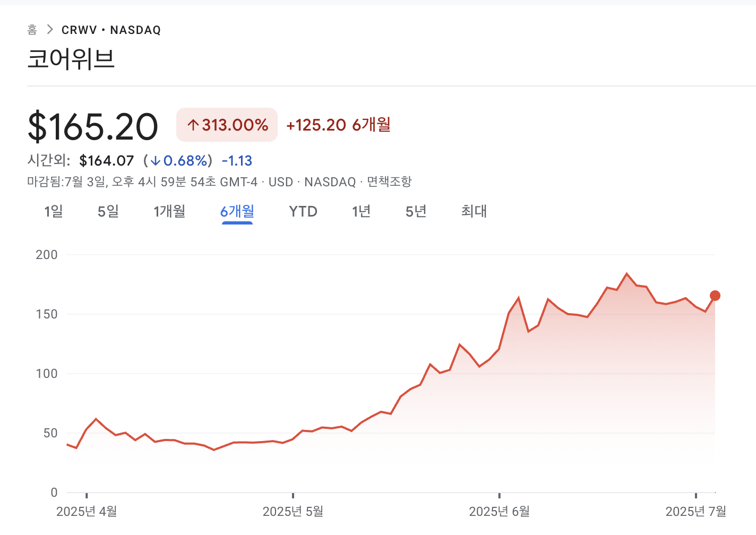Switch to the YTD range tab
Viewport: 756px width, 535px height.
[303, 211]
